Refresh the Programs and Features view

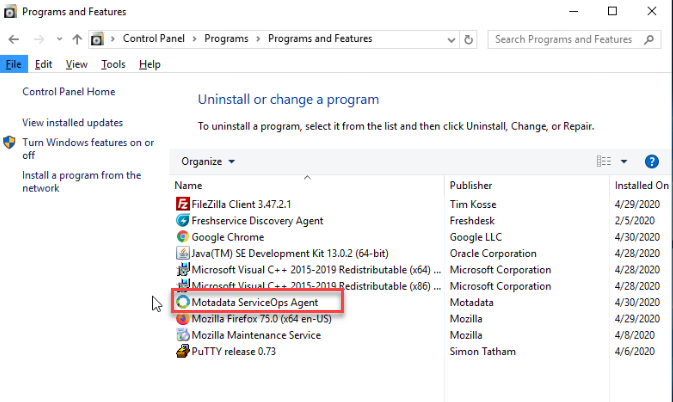[x=468, y=39]
